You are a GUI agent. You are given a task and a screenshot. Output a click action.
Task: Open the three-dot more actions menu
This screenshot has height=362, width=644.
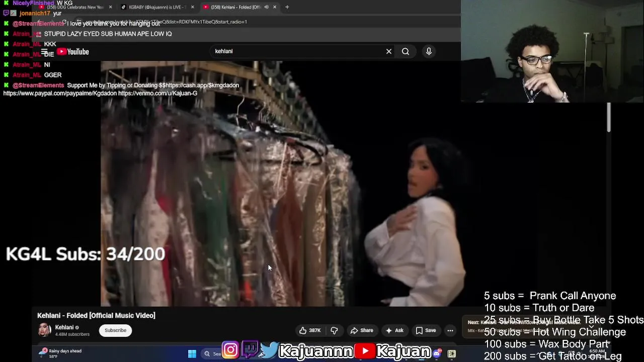click(x=450, y=330)
